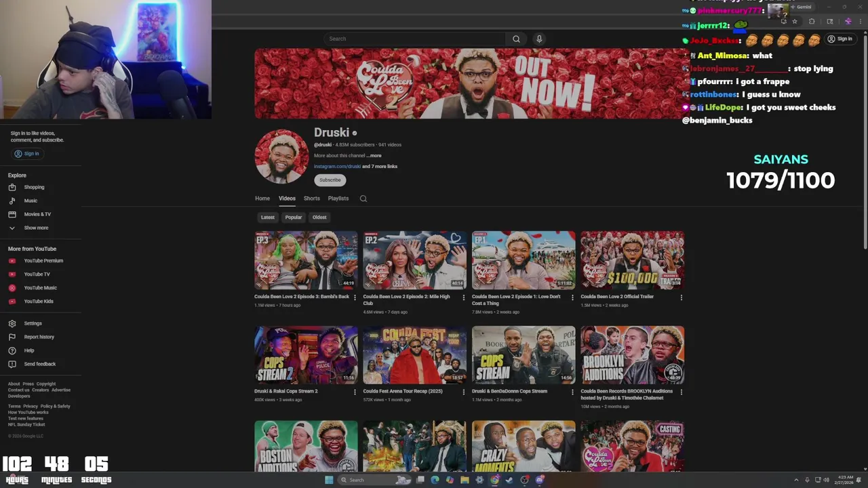Switch to the Shorts channel tab

tap(312, 199)
